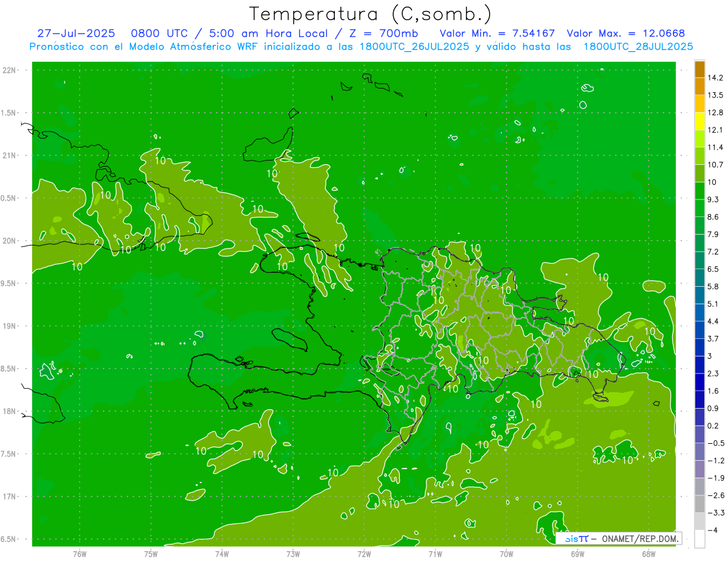Click the "11.4" colorbar value

click(x=716, y=147)
